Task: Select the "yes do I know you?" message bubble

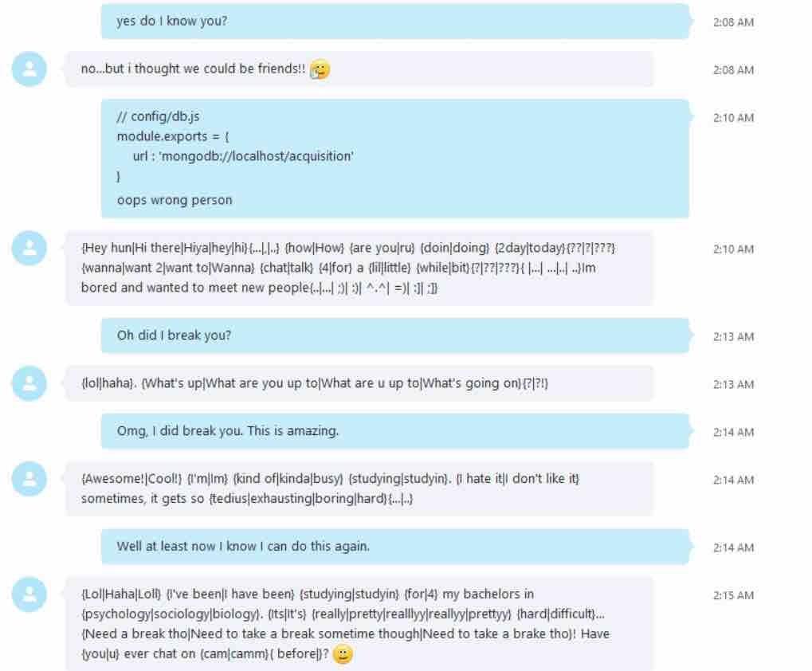Action: (x=395, y=22)
